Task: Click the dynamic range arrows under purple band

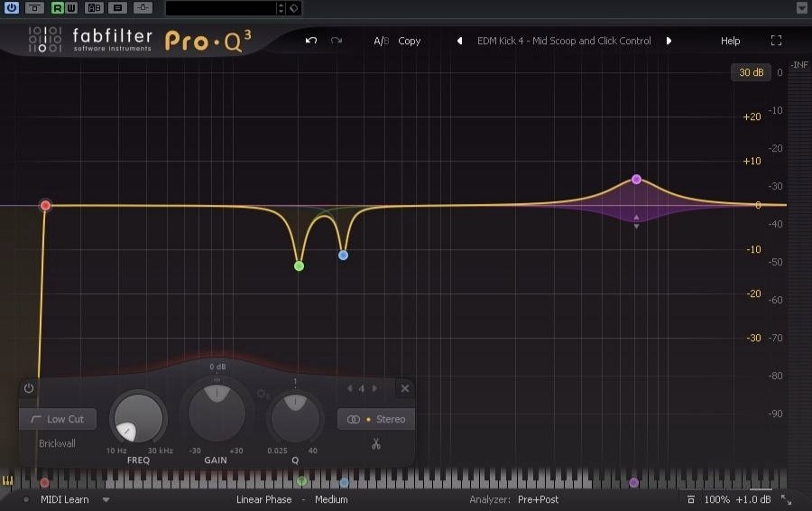Action: coord(636,222)
